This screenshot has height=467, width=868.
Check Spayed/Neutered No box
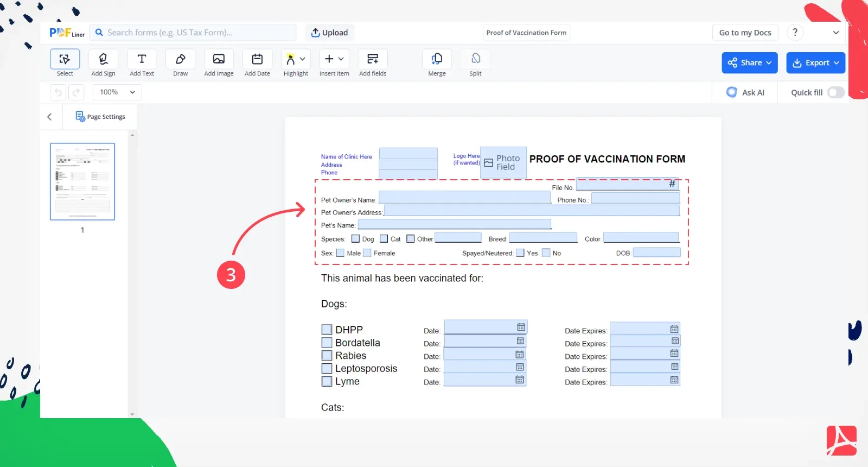pos(546,253)
